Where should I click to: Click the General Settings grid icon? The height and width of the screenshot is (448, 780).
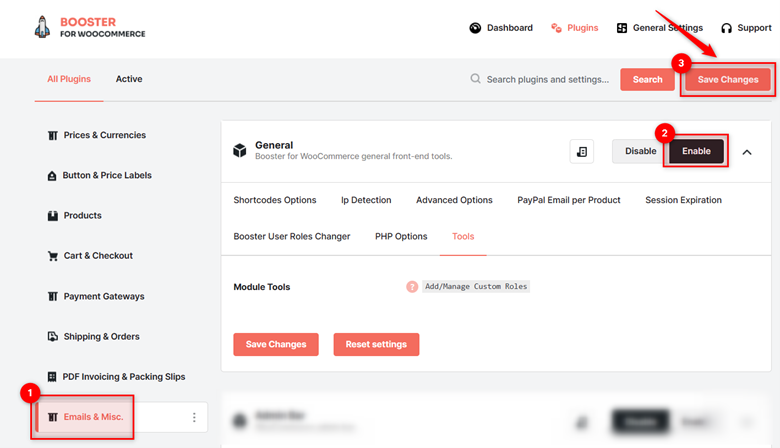point(622,28)
